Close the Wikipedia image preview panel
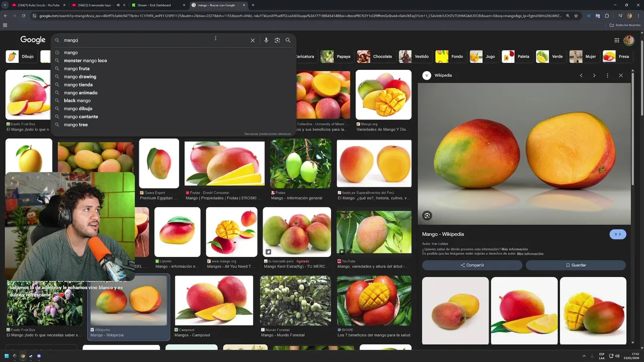 pos(621,75)
